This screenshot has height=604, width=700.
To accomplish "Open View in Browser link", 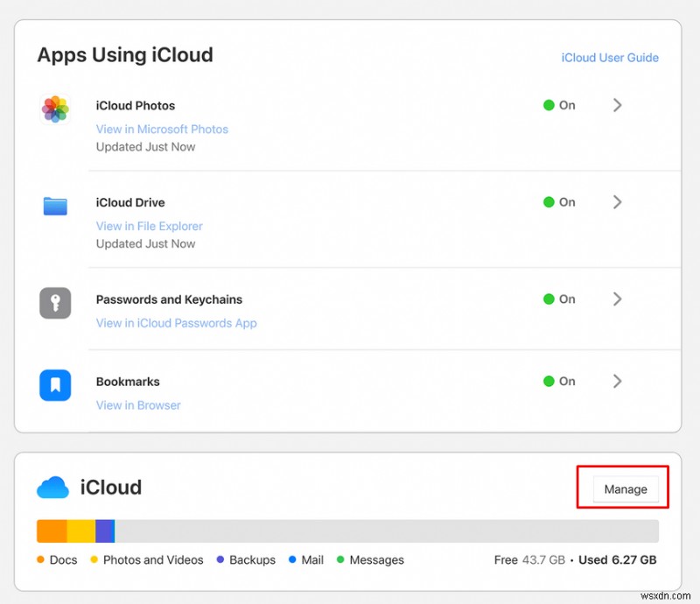I will [138, 405].
